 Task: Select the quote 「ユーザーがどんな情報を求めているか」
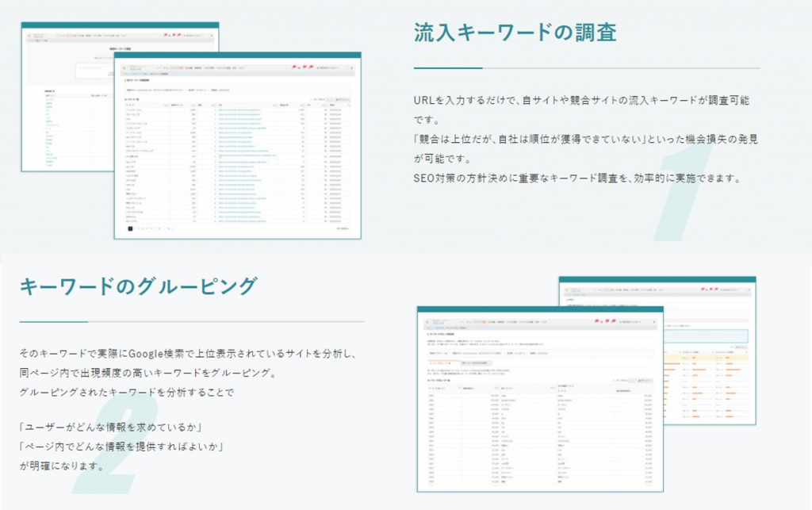coord(109,428)
